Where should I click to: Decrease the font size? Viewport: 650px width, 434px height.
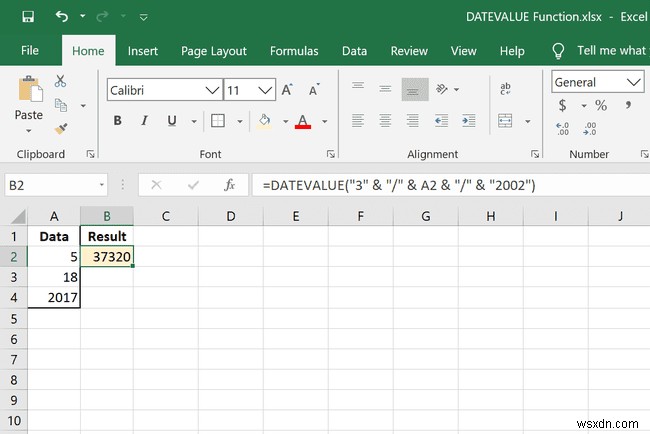(314, 90)
